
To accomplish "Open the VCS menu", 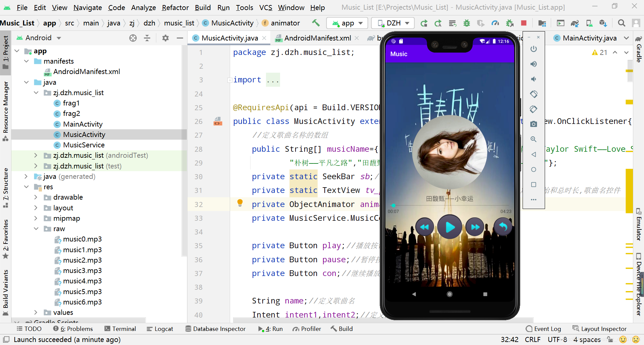I will 266,7.
